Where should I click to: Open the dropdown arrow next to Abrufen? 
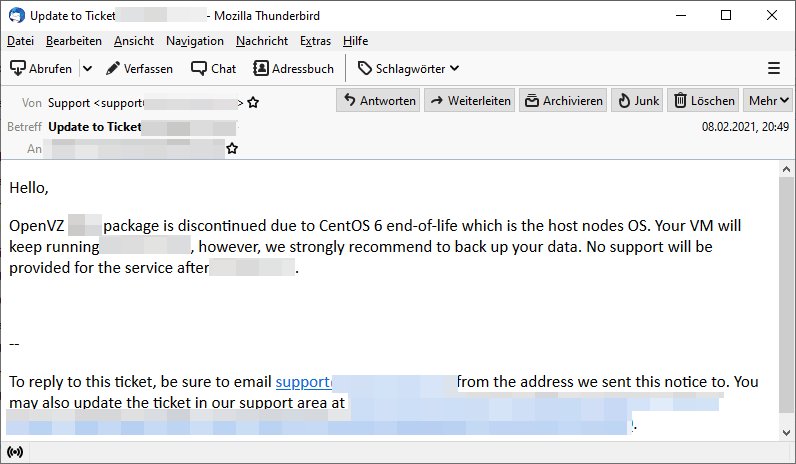tap(87, 69)
